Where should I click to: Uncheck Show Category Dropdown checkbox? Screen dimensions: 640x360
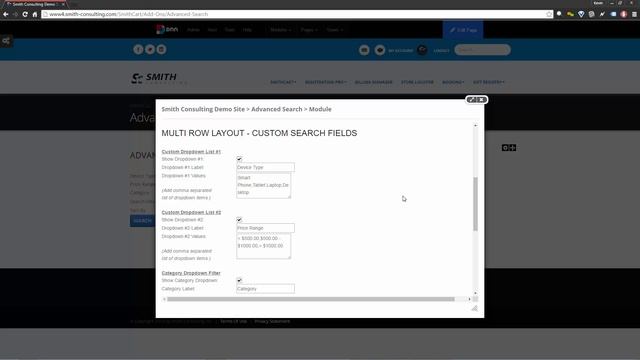(239, 280)
